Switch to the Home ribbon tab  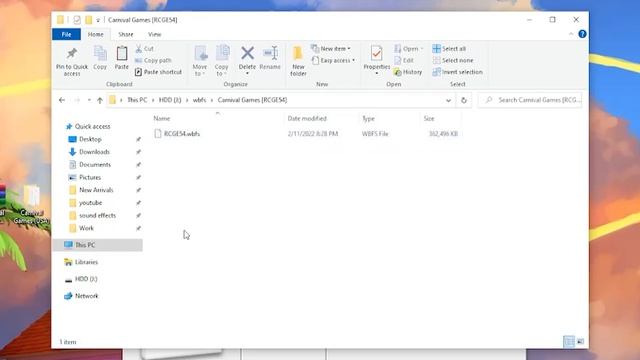coord(96,34)
